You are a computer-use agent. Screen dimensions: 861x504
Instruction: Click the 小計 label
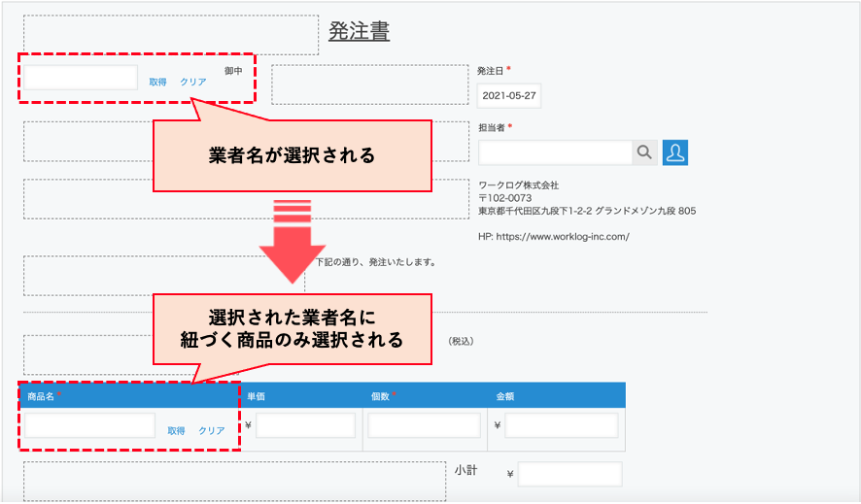pos(465,470)
